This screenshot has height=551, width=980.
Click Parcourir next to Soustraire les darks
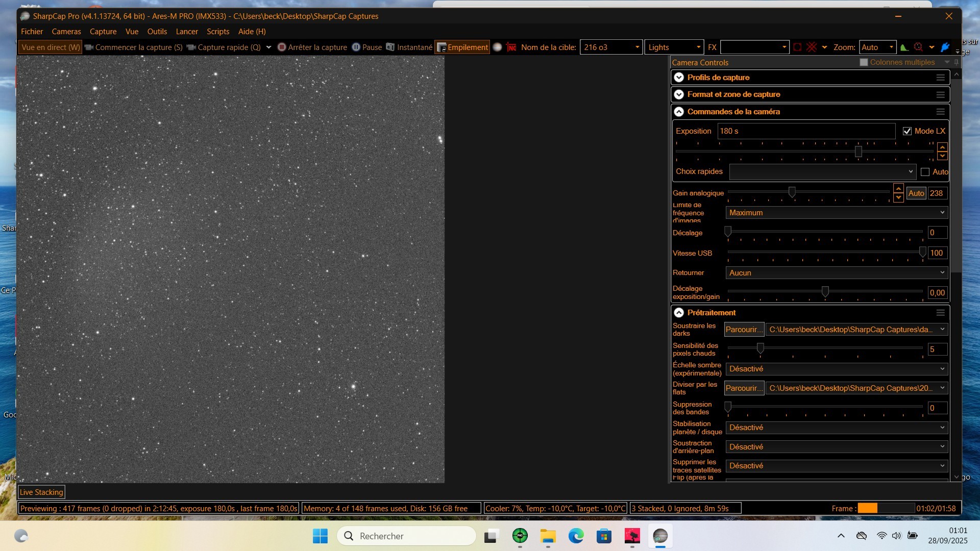pos(744,330)
